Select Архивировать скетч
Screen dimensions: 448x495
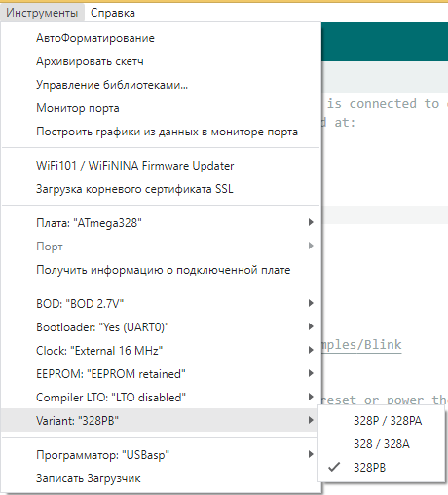[x=161, y=61]
